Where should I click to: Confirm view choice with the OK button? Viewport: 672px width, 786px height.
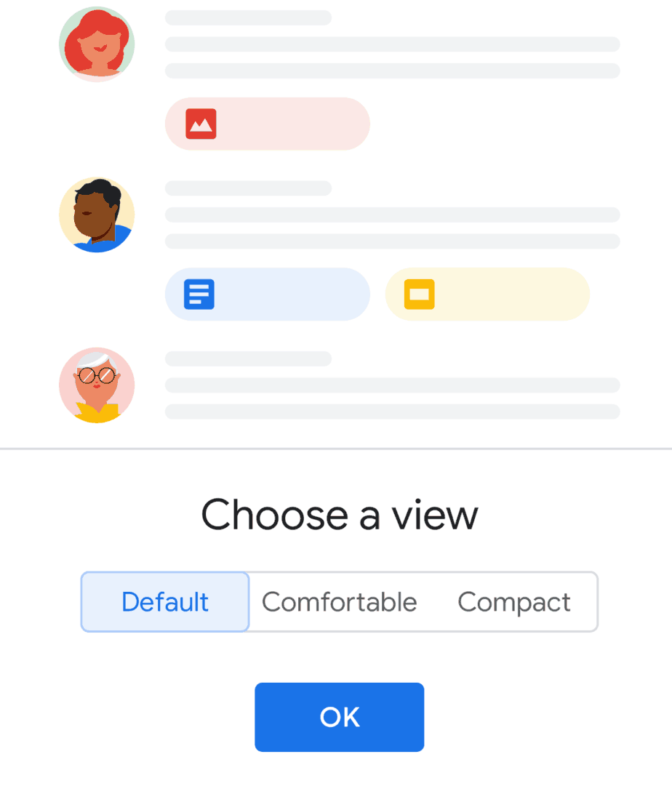[340, 717]
